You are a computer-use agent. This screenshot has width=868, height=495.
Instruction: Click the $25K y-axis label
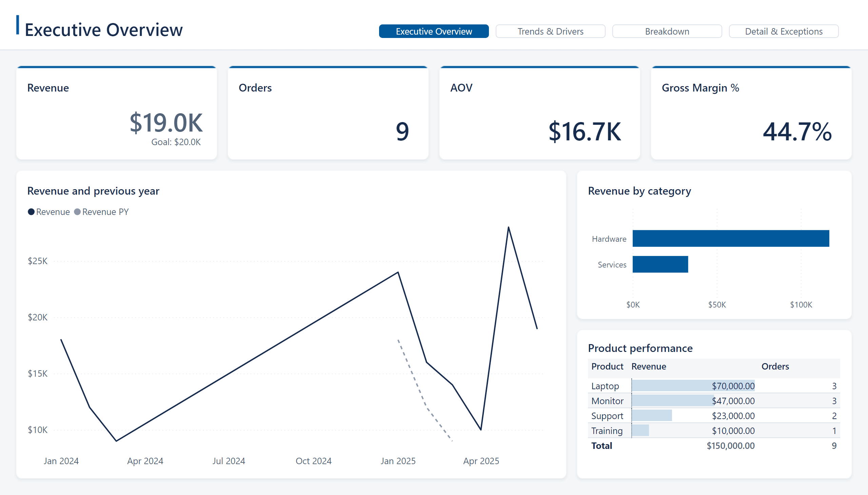(x=37, y=261)
